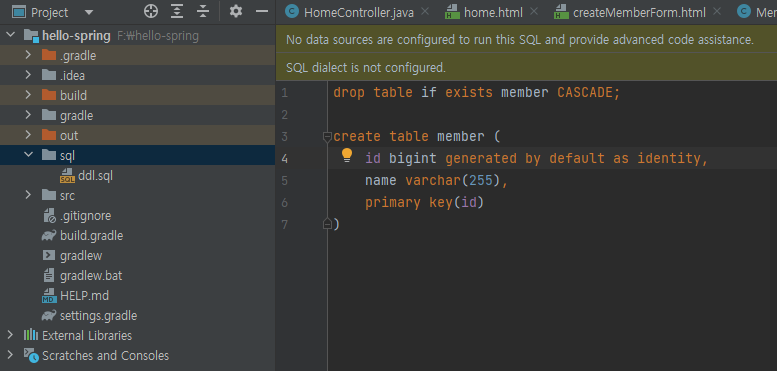Click the Markdown icon beside HELP.md
The width and height of the screenshot is (777, 371).
click(x=49, y=296)
